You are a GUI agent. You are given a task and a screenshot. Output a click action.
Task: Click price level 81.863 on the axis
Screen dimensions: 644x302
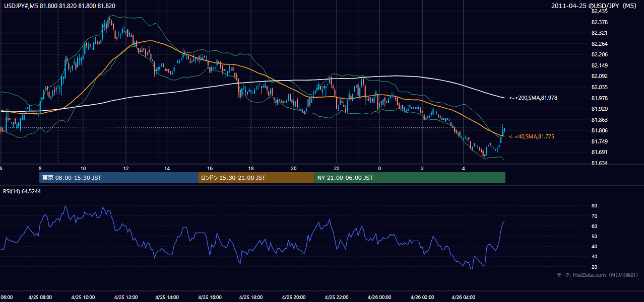(599, 120)
